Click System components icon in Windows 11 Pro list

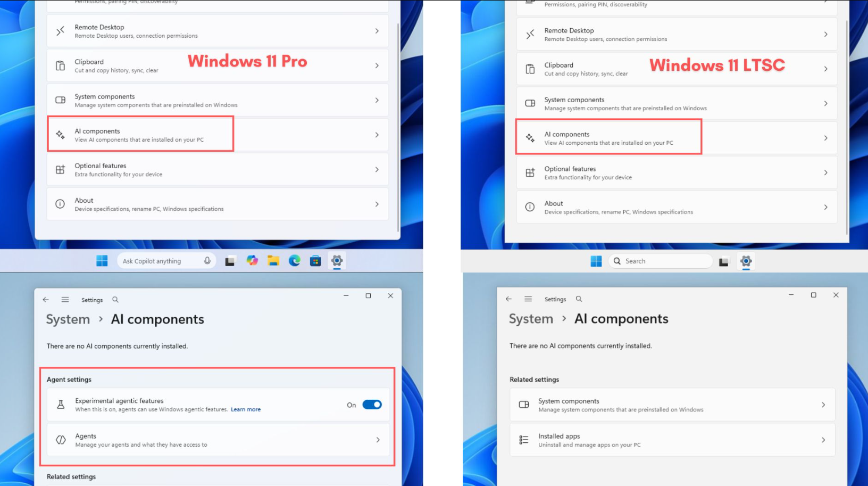point(61,100)
